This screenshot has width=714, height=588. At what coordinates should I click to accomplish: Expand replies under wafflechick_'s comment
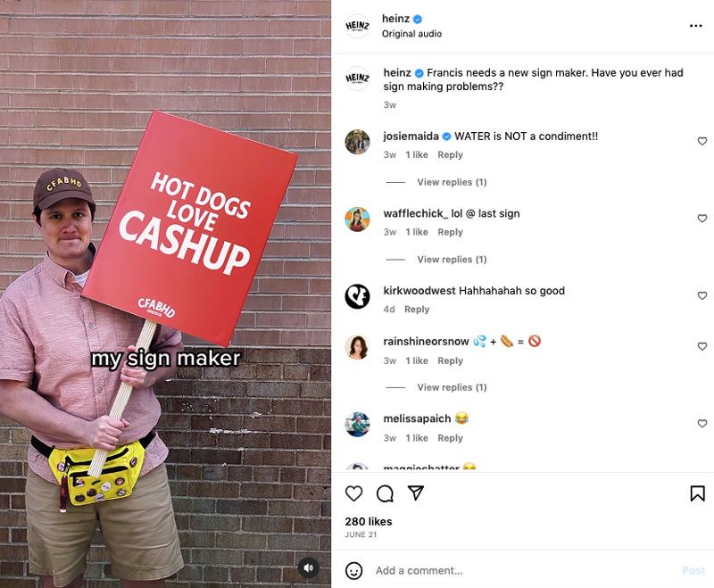(x=452, y=260)
